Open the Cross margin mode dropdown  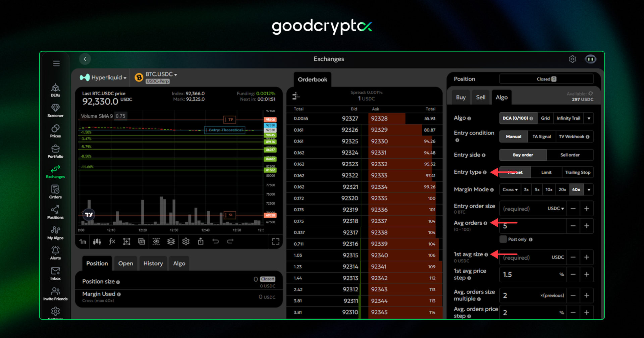(509, 189)
